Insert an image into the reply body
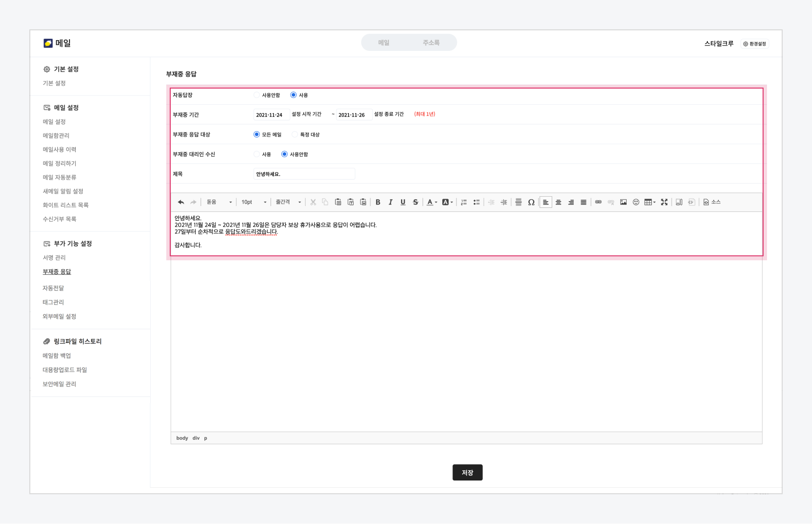 coord(623,202)
